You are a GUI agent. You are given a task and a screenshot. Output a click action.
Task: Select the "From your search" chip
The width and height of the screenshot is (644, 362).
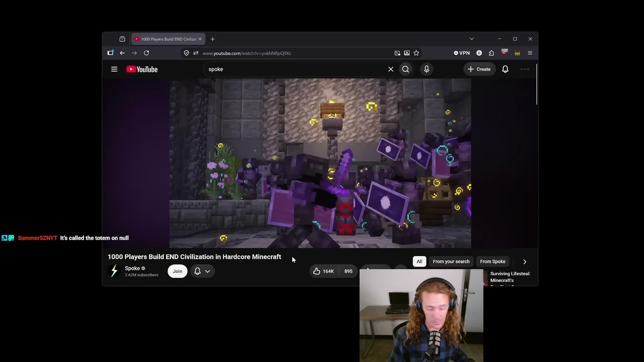point(451,261)
